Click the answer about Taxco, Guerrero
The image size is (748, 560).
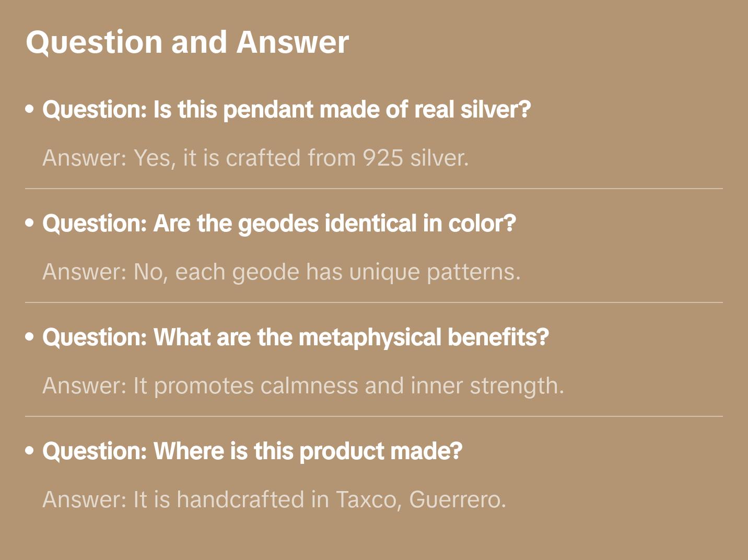(x=274, y=499)
